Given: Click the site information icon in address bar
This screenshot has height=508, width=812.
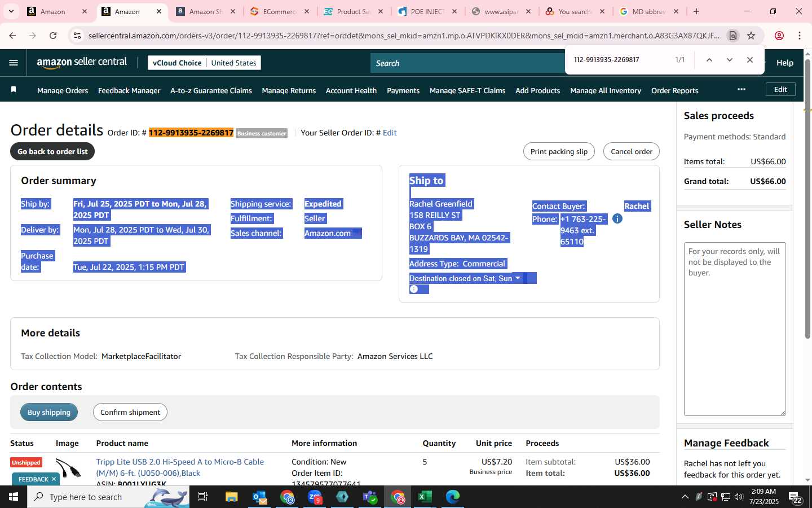Looking at the screenshot, I should tap(77, 36).
